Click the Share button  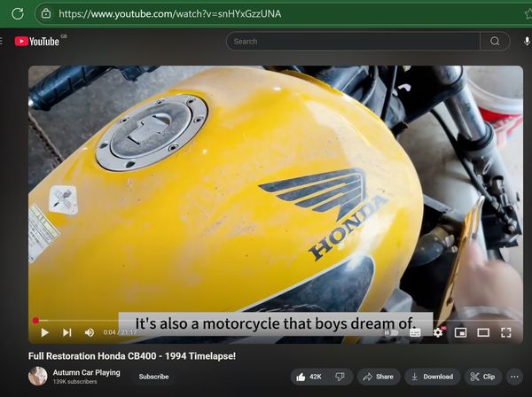379,377
